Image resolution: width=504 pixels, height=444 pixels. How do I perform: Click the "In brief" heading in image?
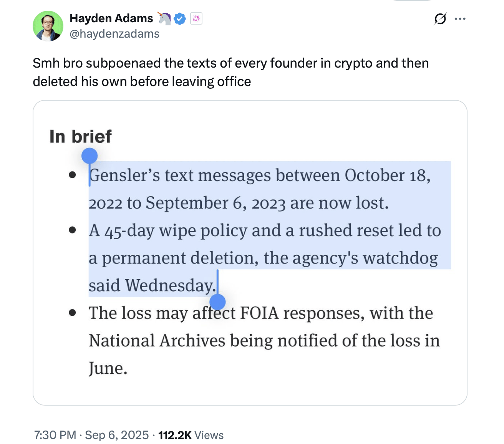coord(81,137)
